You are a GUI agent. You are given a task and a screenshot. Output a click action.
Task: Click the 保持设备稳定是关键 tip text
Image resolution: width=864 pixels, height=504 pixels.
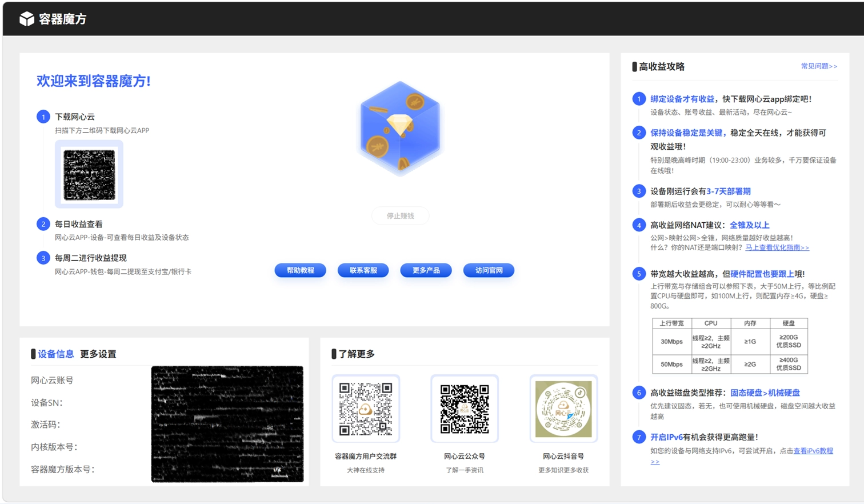tap(687, 133)
